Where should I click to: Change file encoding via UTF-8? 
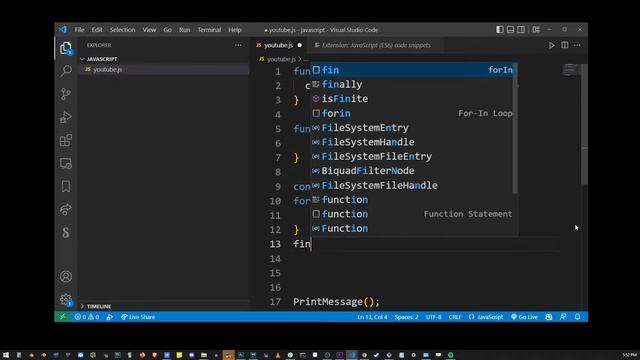pos(433,317)
